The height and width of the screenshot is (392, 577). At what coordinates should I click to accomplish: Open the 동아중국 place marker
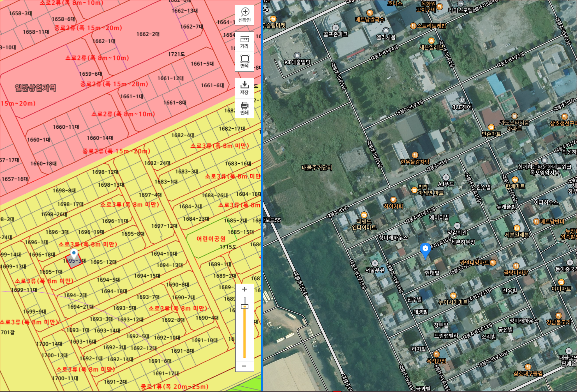pos(566,265)
